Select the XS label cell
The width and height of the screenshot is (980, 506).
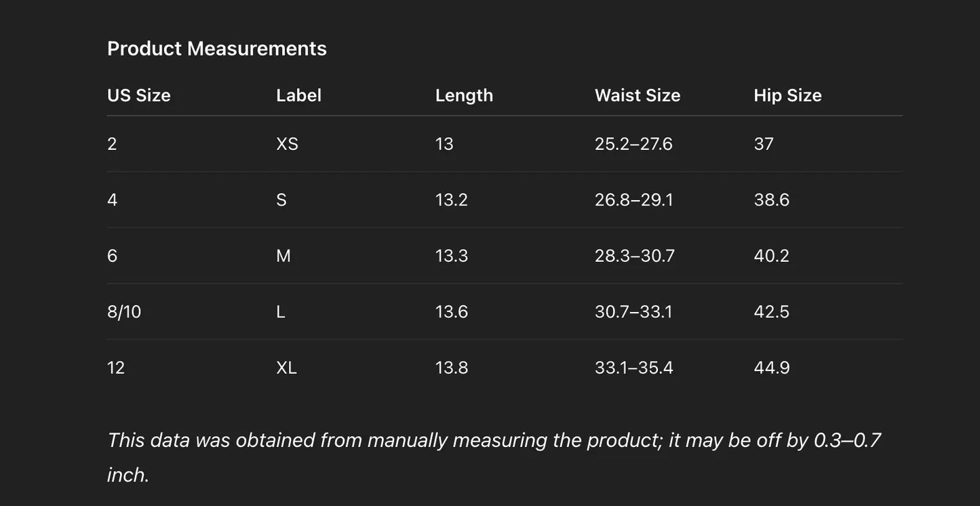(287, 144)
